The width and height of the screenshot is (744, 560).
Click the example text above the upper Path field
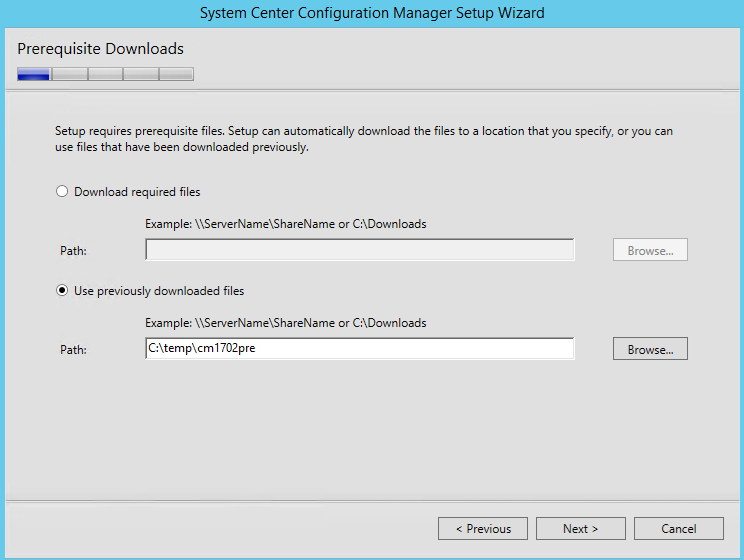pyautogui.click(x=286, y=224)
